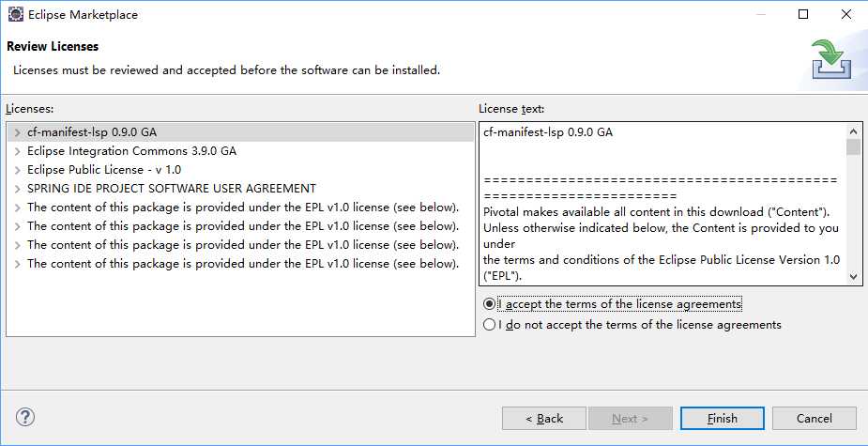This screenshot has height=446, width=868.
Task: Click license text scroll up arrow
Action: (x=853, y=131)
